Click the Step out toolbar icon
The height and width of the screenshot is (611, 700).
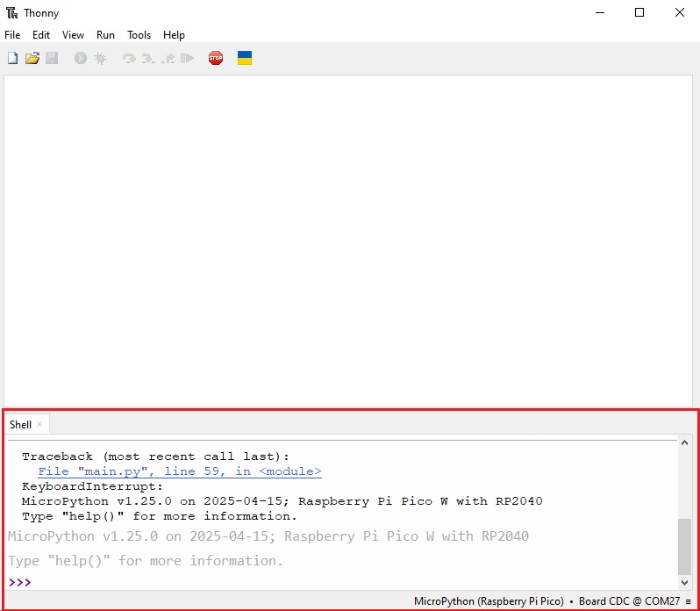coord(168,58)
